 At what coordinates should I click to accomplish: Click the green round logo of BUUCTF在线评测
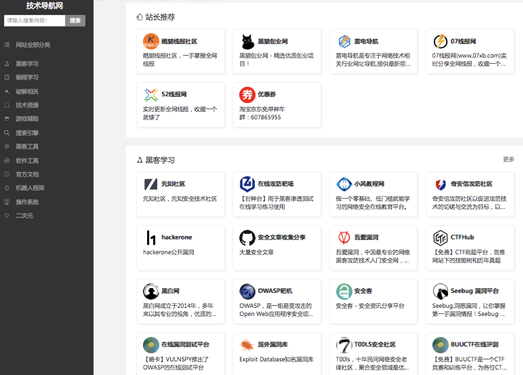click(x=440, y=345)
